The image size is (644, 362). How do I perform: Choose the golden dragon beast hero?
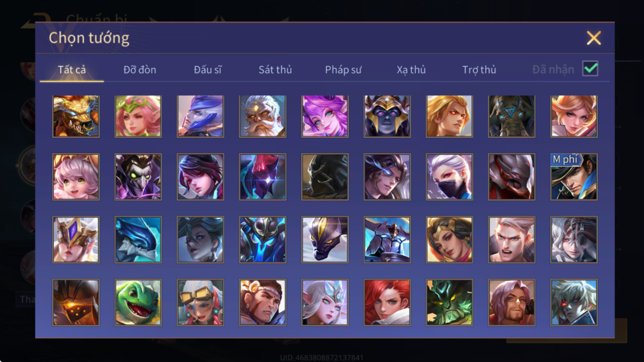pos(76,116)
